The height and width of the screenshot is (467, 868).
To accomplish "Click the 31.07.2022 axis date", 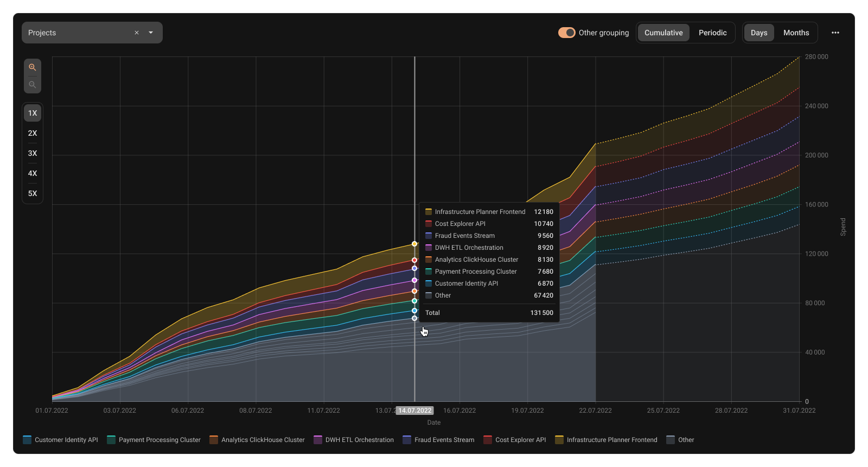I will [799, 411].
